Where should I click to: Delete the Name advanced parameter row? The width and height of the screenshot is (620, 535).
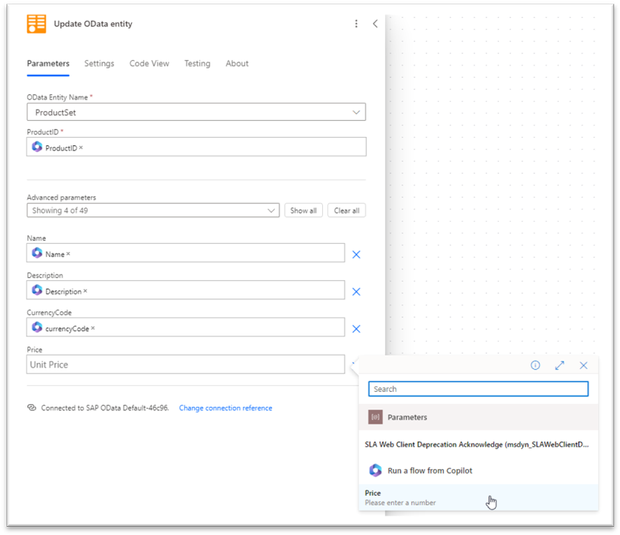[x=356, y=254]
